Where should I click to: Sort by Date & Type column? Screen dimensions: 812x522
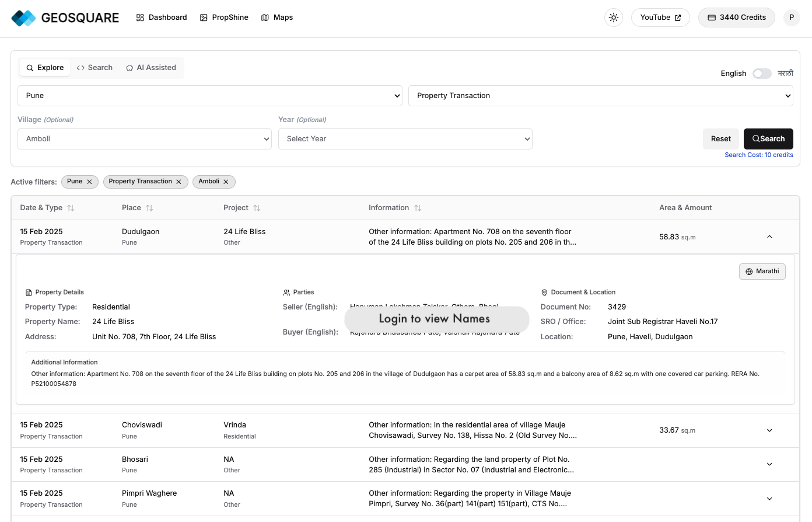click(71, 208)
